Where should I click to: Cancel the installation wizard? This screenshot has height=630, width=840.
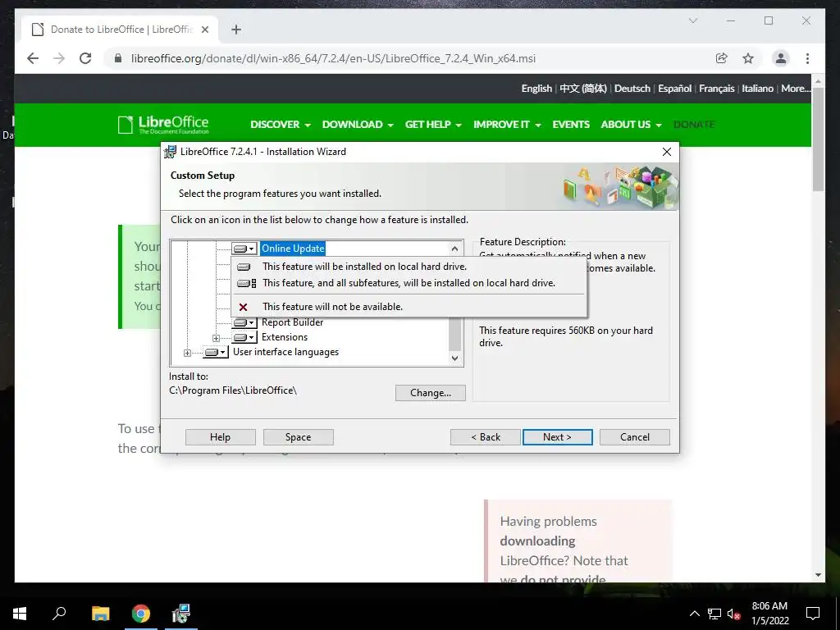click(635, 437)
